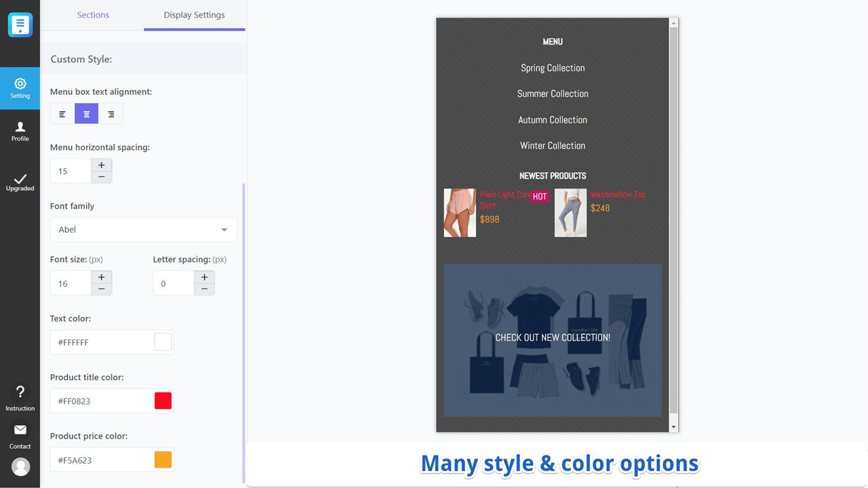Click the HOT badge on Coral Skirt product

[x=539, y=196]
